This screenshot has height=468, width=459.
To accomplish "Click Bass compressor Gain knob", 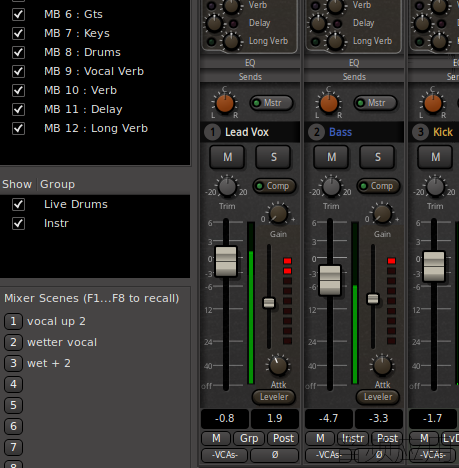I will (382, 214).
